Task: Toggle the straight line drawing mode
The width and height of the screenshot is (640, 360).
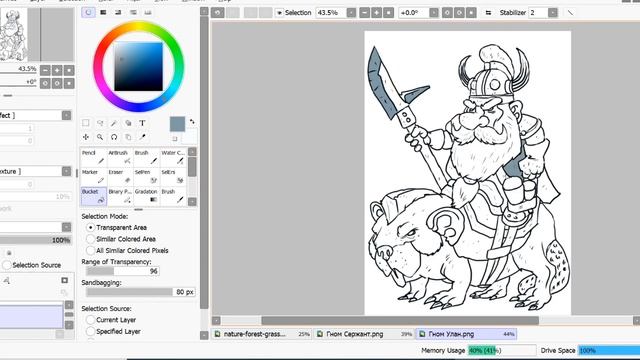Action: (570, 13)
